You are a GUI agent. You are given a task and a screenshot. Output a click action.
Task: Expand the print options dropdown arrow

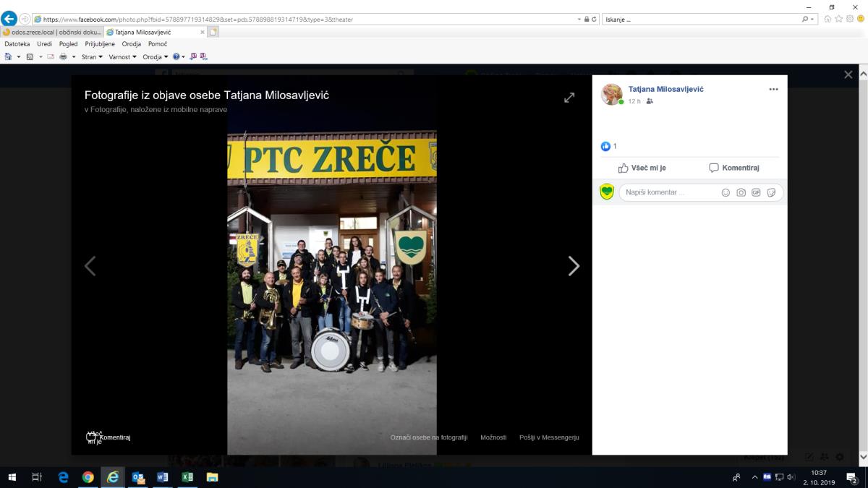(73, 56)
